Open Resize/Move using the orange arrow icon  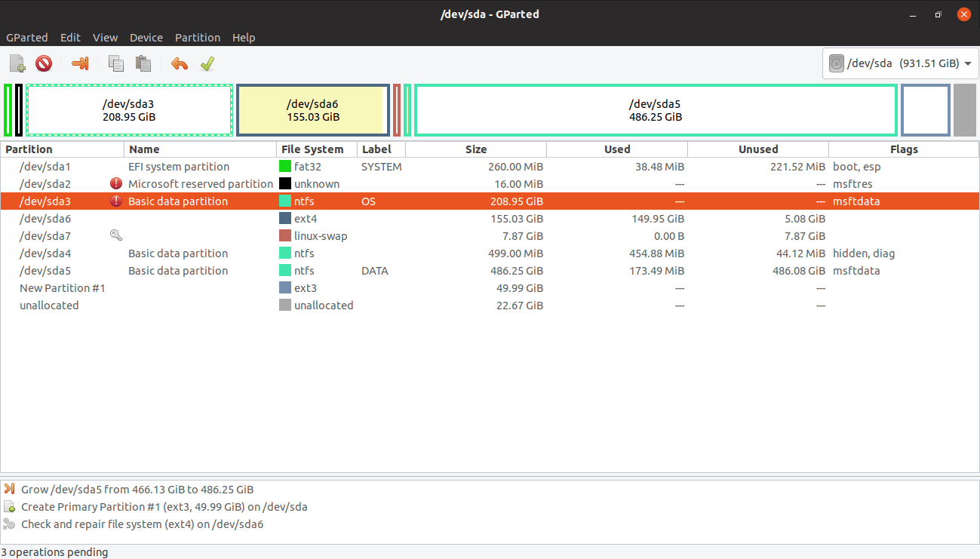point(80,63)
